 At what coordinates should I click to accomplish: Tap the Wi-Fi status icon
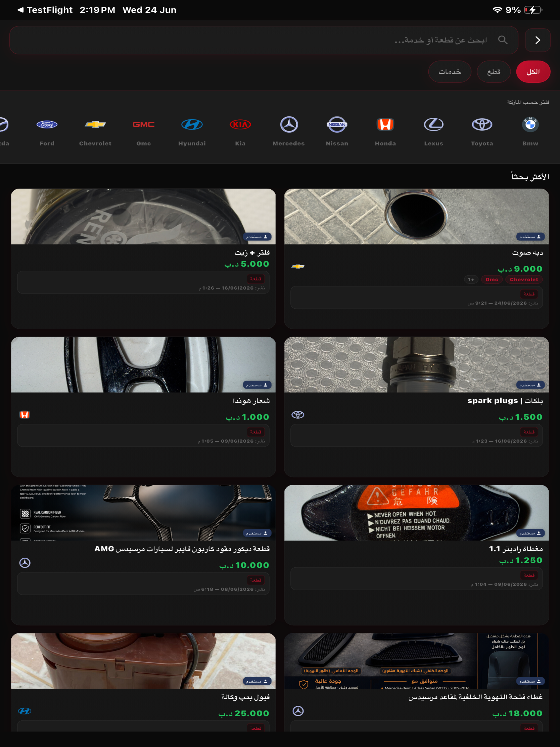[x=497, y=10]
